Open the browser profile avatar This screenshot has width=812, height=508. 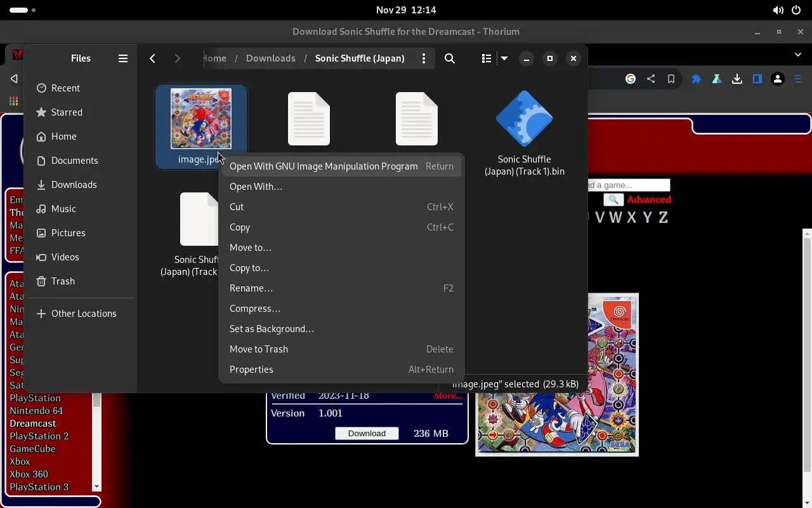click(778, 79)
